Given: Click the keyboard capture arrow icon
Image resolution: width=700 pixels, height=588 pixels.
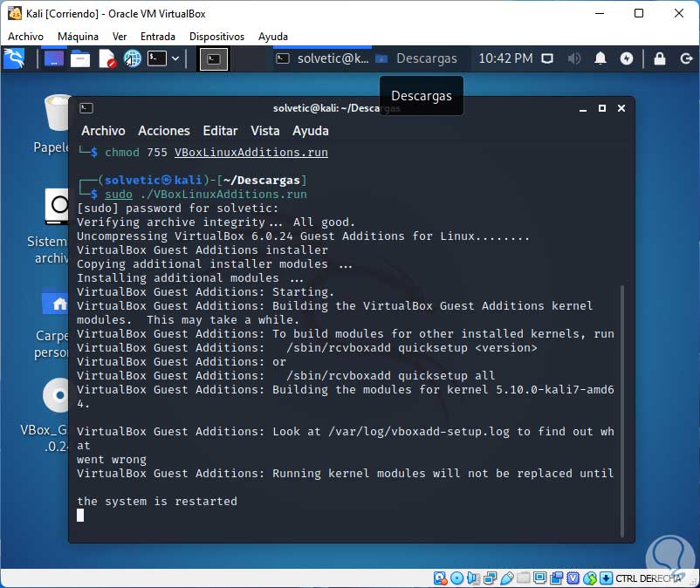Looking at the screenshot, I should point(606,578).
